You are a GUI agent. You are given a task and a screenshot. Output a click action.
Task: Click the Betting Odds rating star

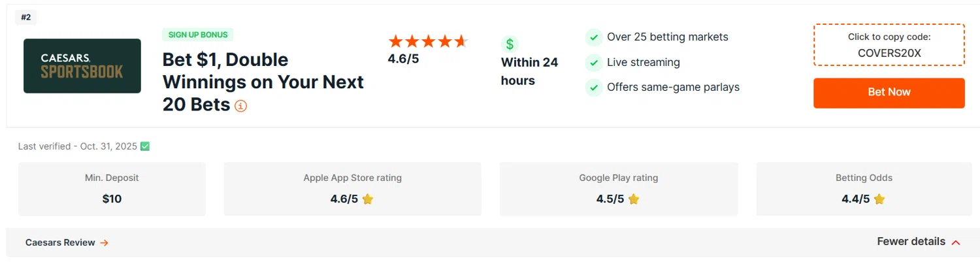tap(879, 199)
